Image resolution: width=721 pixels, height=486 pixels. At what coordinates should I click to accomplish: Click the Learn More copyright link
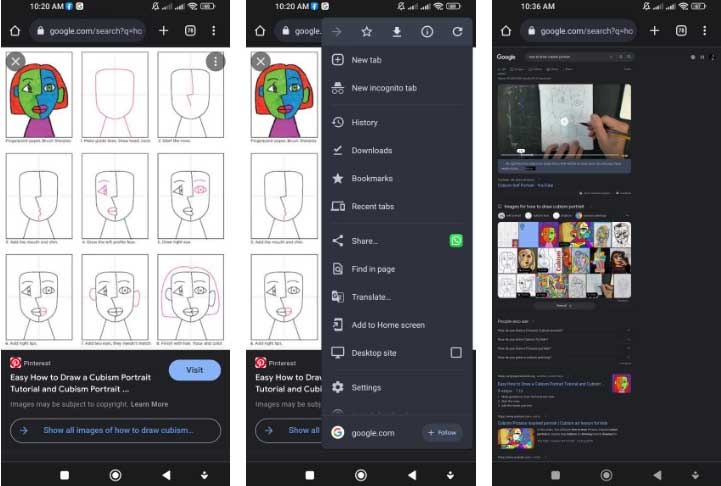pos(149,404)
